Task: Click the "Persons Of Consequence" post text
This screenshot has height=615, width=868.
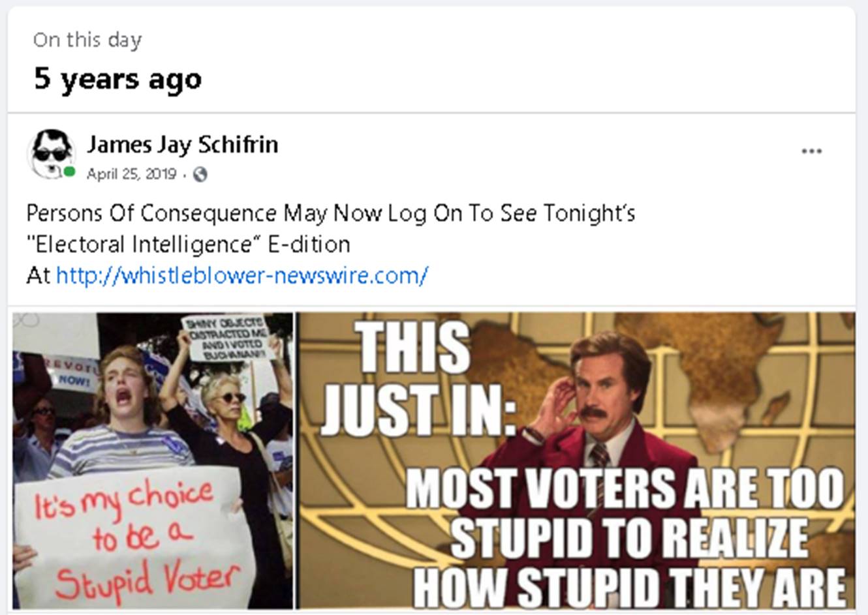Action: coord(331,213)
